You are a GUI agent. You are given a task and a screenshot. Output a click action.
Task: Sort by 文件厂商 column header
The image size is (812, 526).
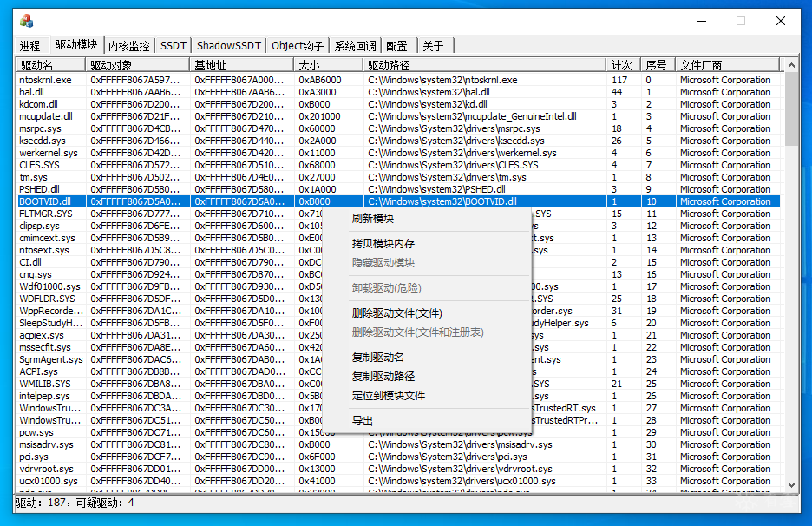click(727, 65)
